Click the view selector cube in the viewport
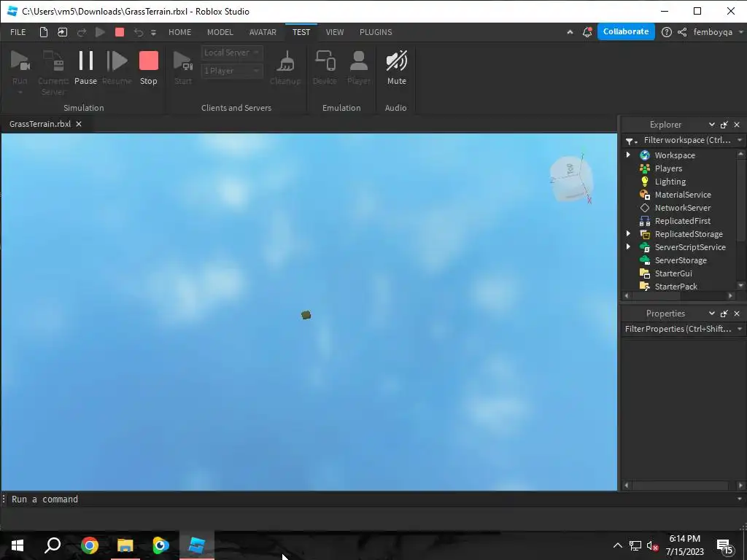 pyautogui.click(x=571, y=179)
